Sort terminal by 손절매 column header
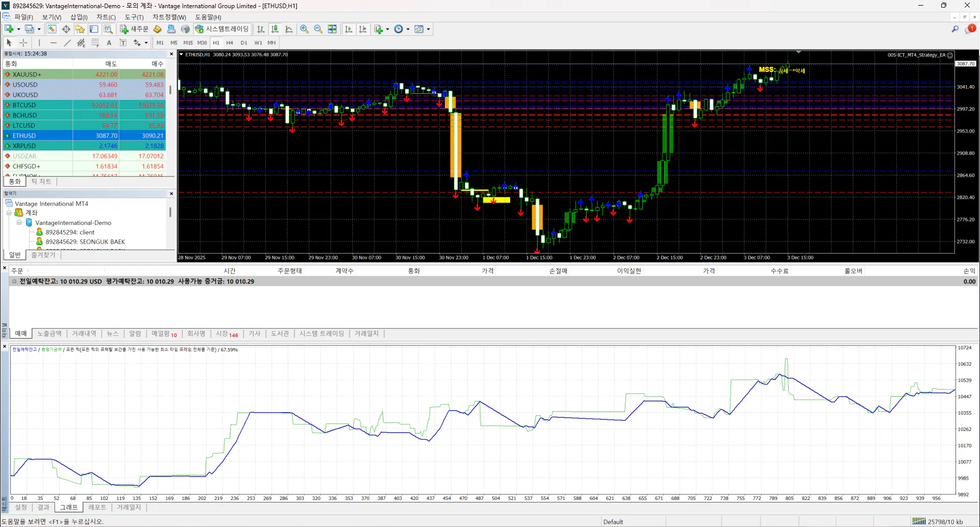The height and width of the screenshot is (527, 980). tap(558, 271)
